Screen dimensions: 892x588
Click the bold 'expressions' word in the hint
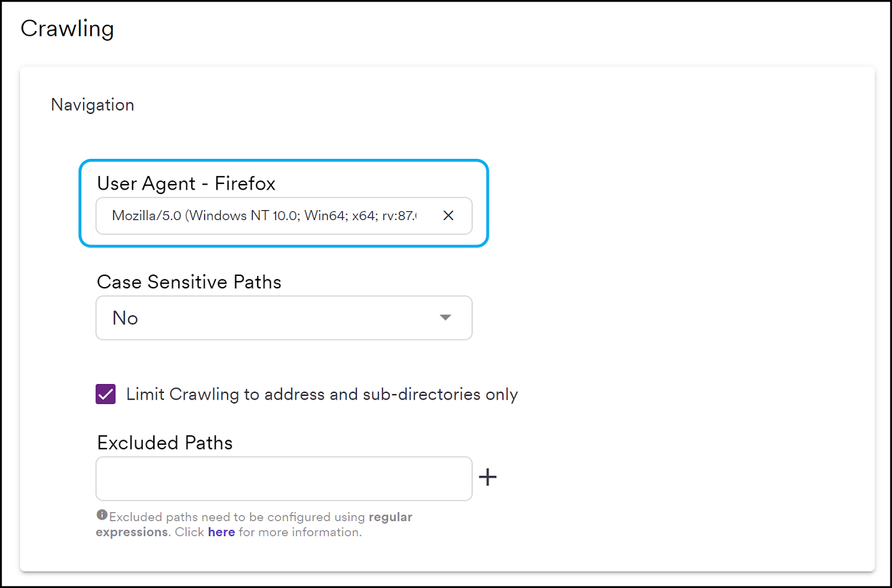coord(132,532)
